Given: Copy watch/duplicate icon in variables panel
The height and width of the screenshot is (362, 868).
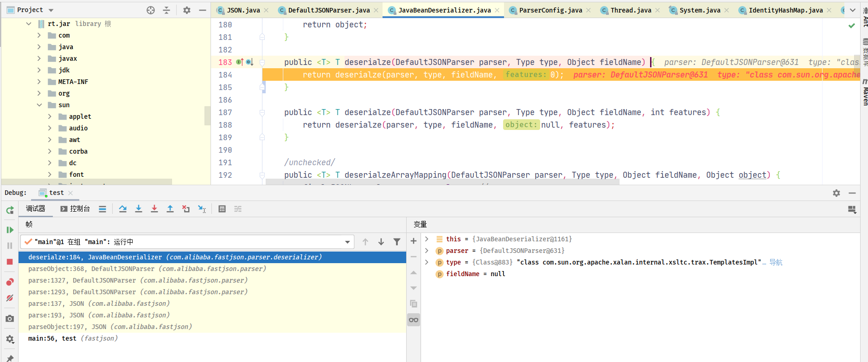Looking at the screenshot, I should pos(414,304).
